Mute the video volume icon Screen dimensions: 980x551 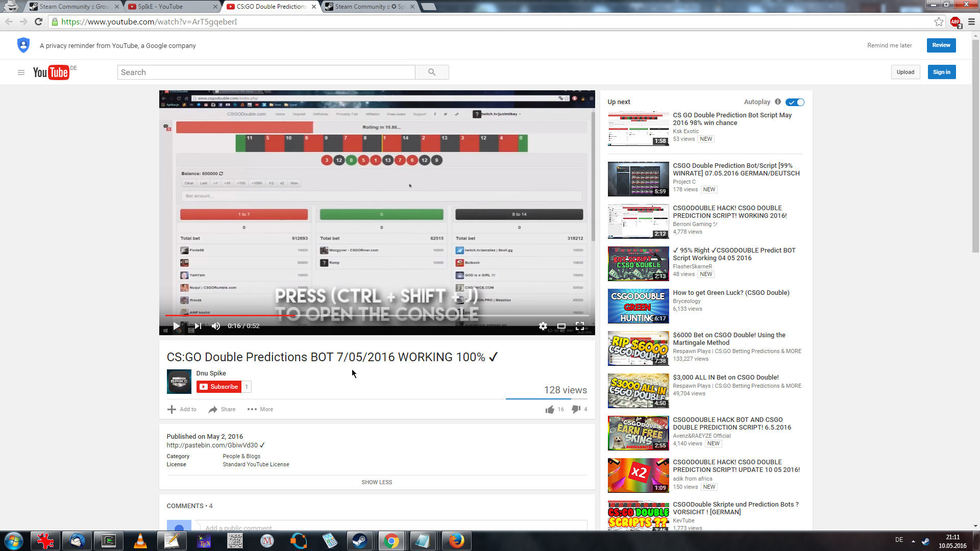click(216, 326)
